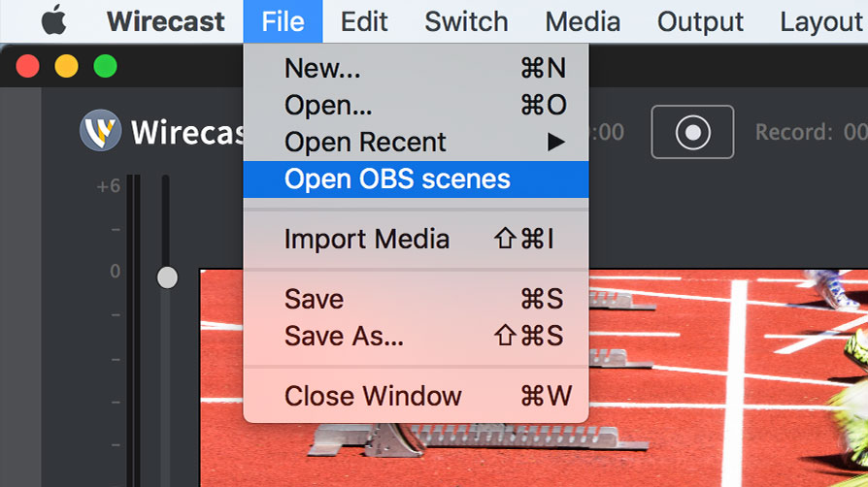Open the Output menu
The image size is (868, 487).
click(700, 21)
